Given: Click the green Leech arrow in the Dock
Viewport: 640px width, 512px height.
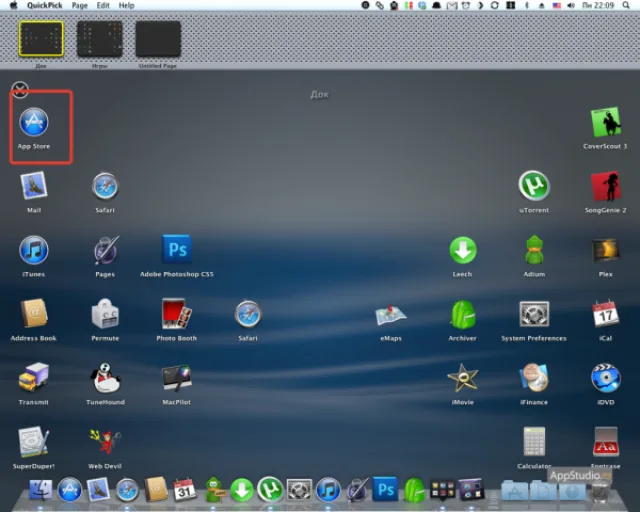Looking at the screenshot, I should coord(242,490).
